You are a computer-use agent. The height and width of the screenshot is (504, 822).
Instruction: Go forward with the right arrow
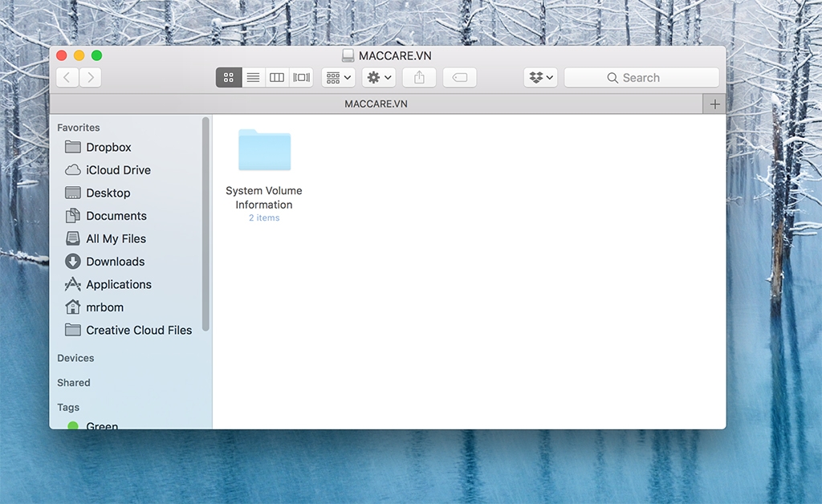[90, 78]
